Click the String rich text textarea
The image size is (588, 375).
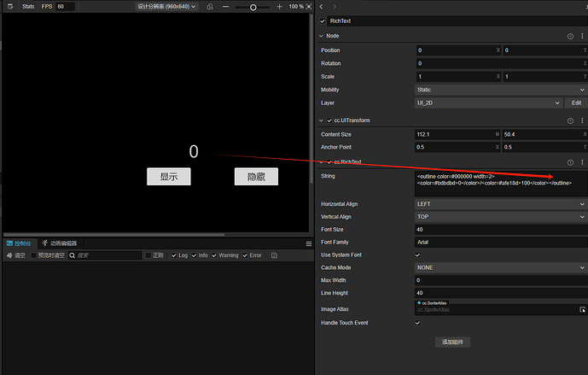click(x=501, y=184)
